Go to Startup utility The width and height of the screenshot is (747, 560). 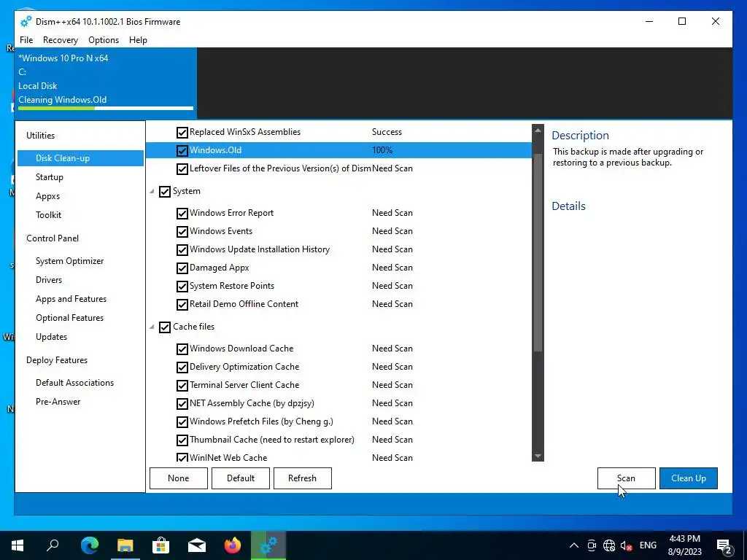[50, 177]
